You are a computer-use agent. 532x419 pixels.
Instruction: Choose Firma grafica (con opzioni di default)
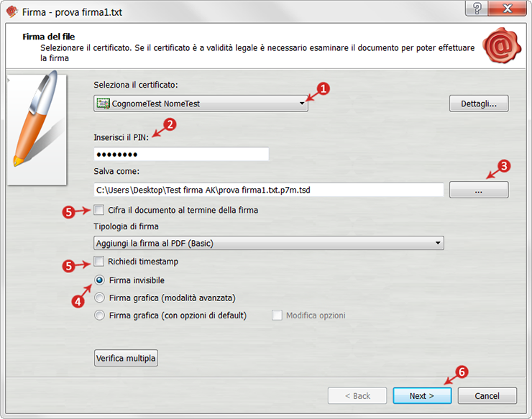99,316
